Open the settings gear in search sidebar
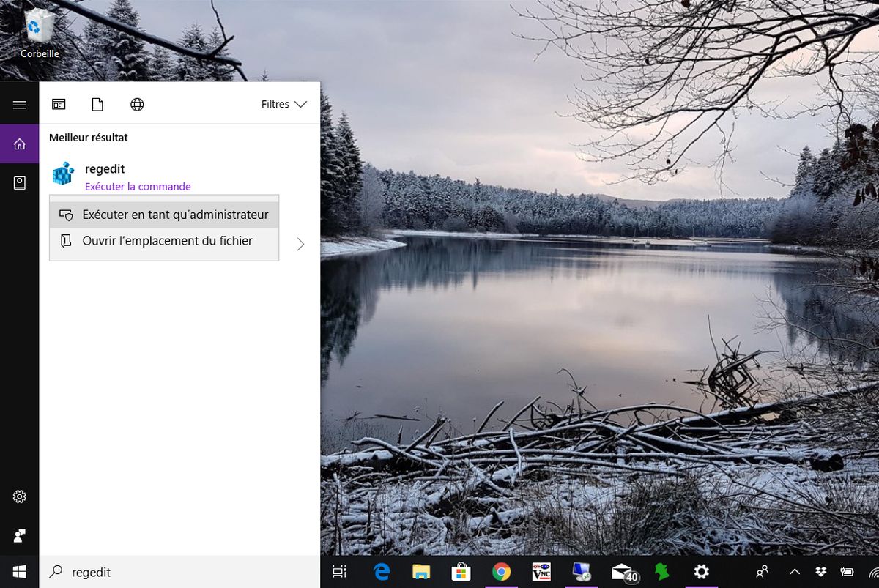 pos(20,497)
